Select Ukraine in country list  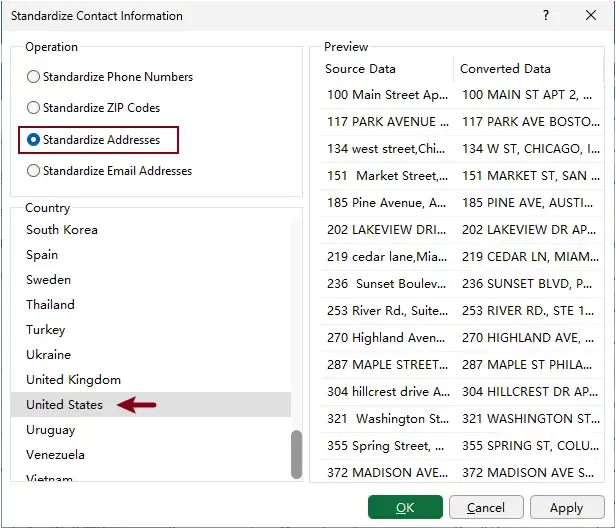pyautogui.click(x=151, y=355)
